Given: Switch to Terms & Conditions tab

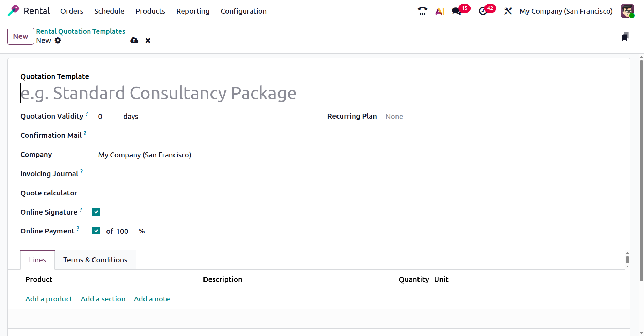Looking at the screenshot, I should (x=95, y=260).
